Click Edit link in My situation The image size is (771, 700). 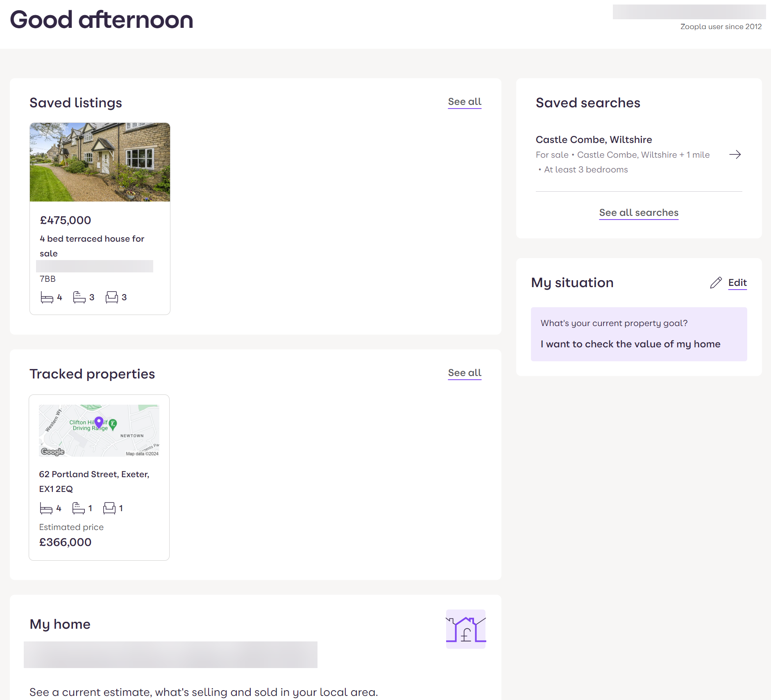click(737, 283)
